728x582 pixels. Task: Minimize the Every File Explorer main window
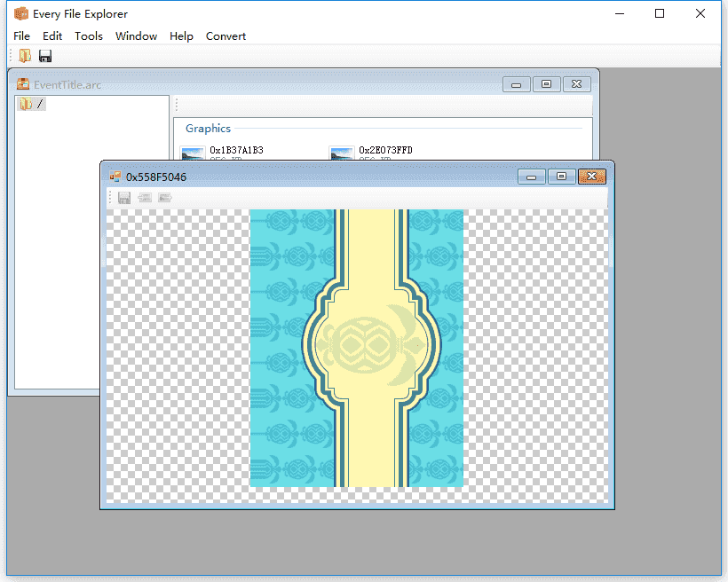pyautogui.click(x=620, y=14)
